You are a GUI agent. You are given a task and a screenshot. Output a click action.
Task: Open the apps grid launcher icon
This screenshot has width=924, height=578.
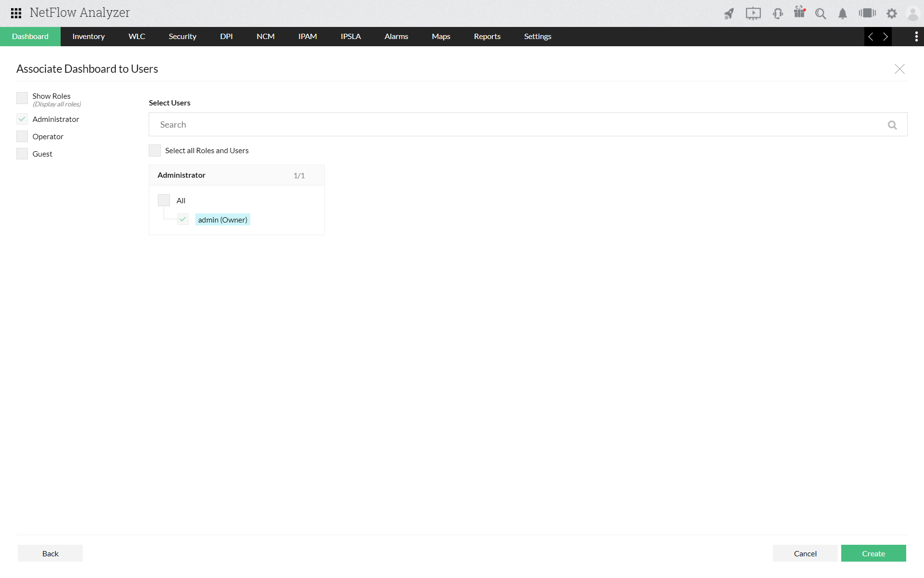[16, 13]
